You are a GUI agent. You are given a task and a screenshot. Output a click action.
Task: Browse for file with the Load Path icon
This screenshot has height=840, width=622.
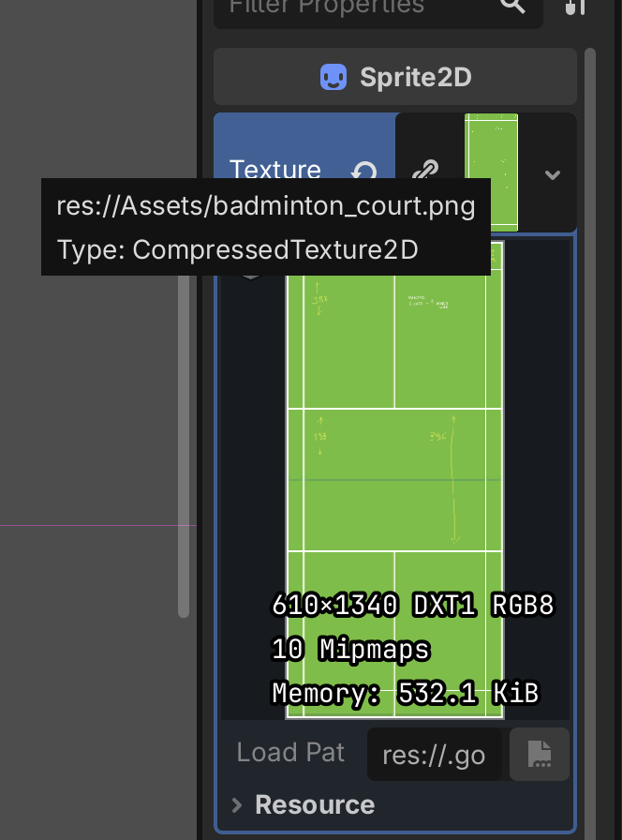539,754
